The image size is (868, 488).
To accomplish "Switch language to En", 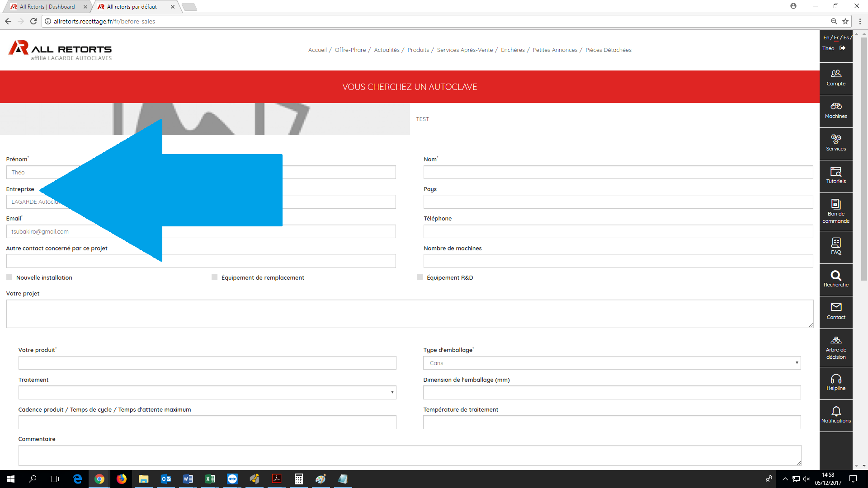I will 826,38.
